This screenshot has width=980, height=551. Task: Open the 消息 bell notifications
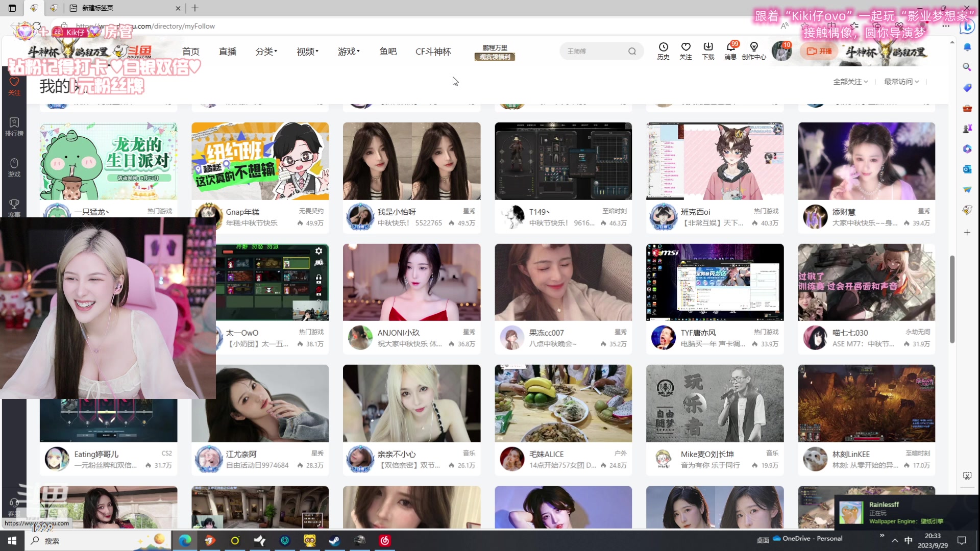point(730,51)
